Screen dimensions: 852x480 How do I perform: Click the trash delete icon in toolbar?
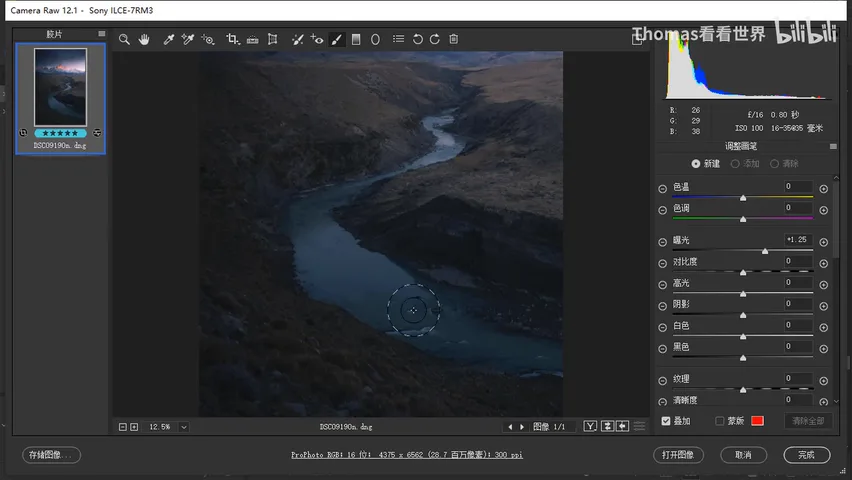[454, 39]
